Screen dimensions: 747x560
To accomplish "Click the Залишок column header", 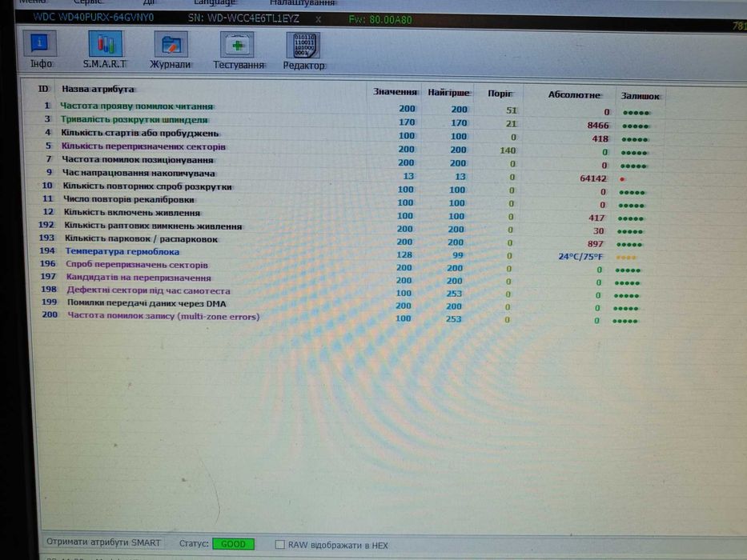I will (x=640, y=96).
